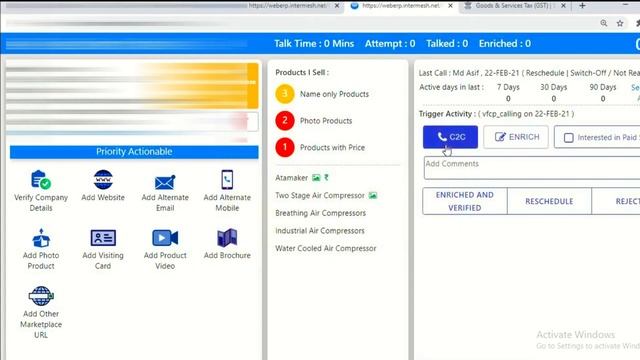The image size is (640, 360).
Task: Select Breathing Air Compressors product
Action: (320, 213)
